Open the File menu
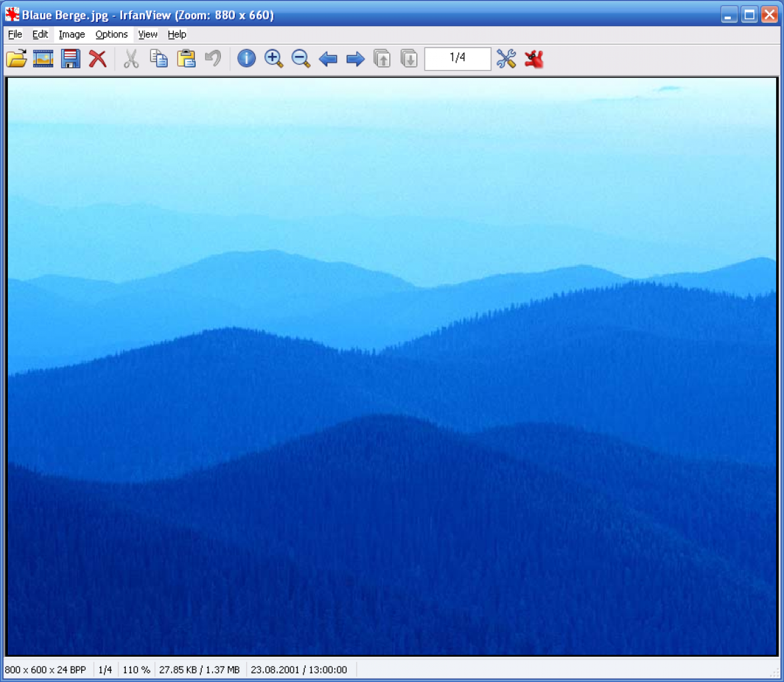This screenshot has width=784, height=682. coord(15,34)
